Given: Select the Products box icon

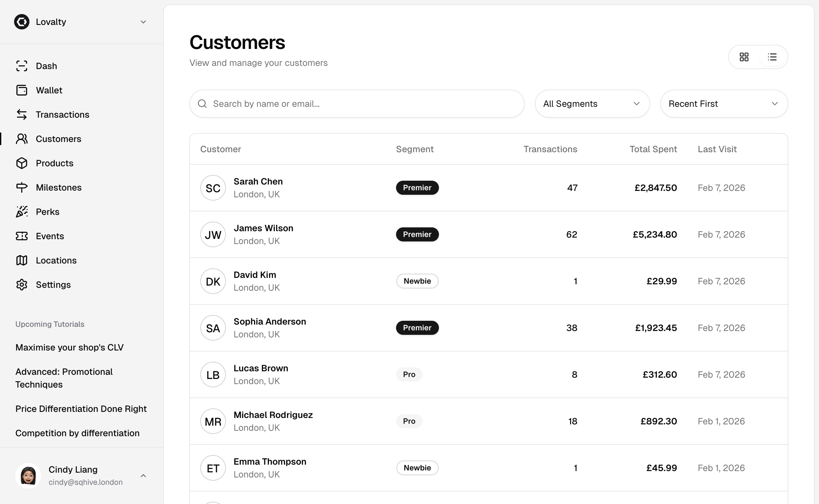Looking at the screenshot, I should coord(22,163).
